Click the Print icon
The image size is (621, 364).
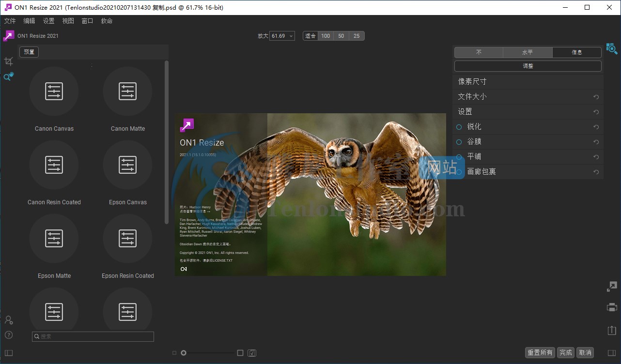(612, 307)
